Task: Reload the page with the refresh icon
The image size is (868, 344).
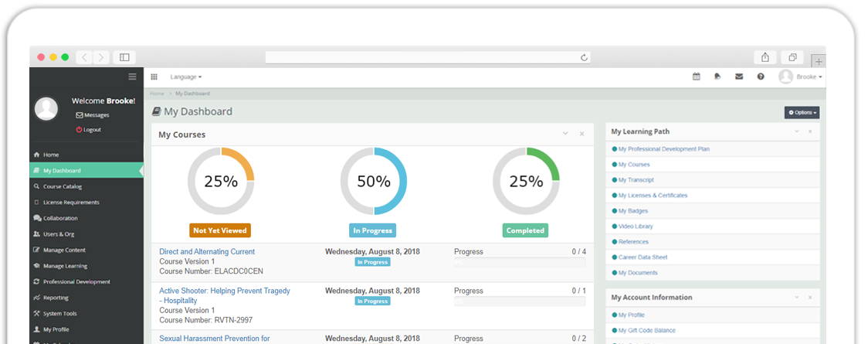Action: pyautogui.click(x=584, y=58)
